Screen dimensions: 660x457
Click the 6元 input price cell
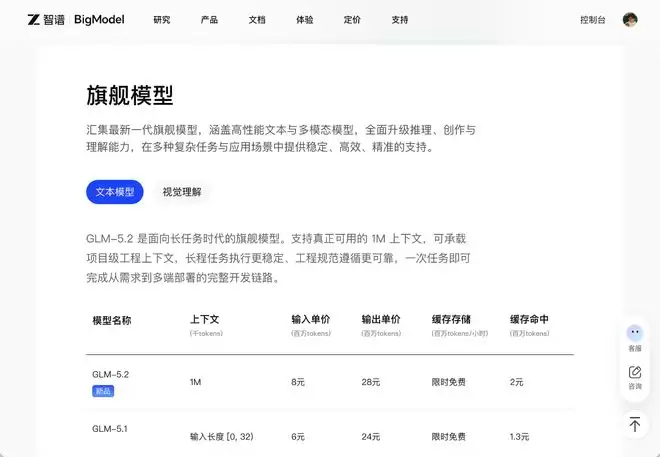point(298,437)
